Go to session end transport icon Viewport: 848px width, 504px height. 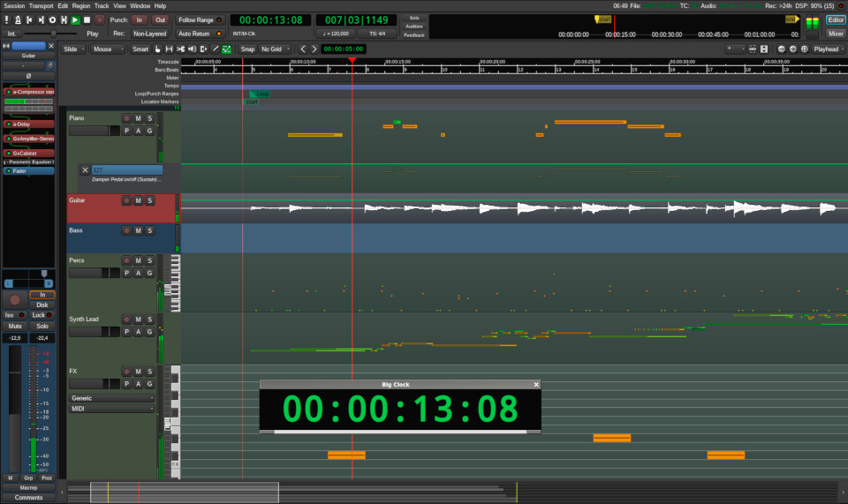(x=41, y=20)
